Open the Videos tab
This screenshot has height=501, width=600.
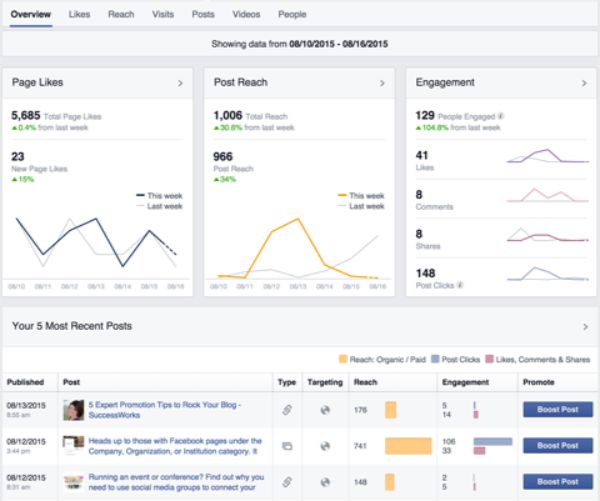[x=246, y=15]
